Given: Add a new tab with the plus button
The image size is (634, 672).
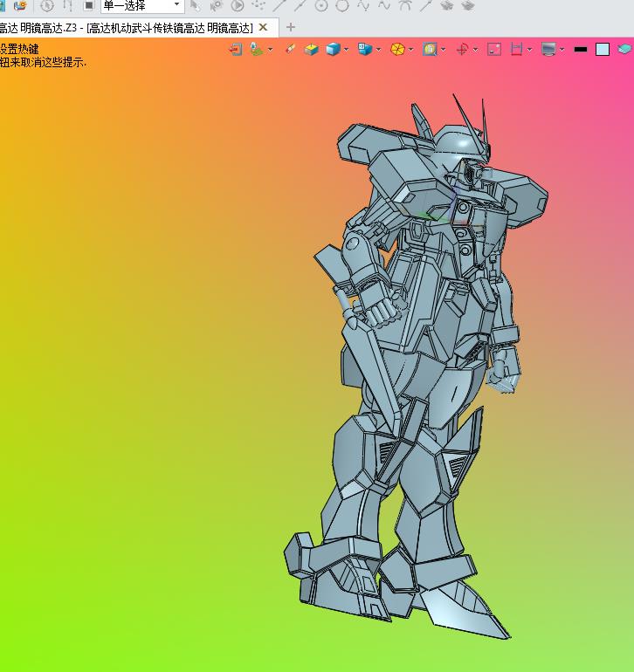Looking at the screenshot, I should [291, 27].
